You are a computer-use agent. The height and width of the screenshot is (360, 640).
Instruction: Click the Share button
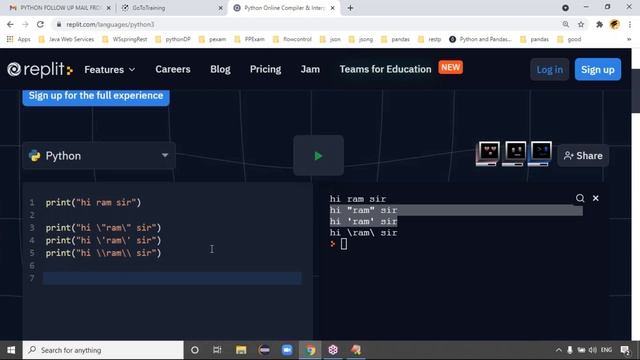tap(583, 156)
